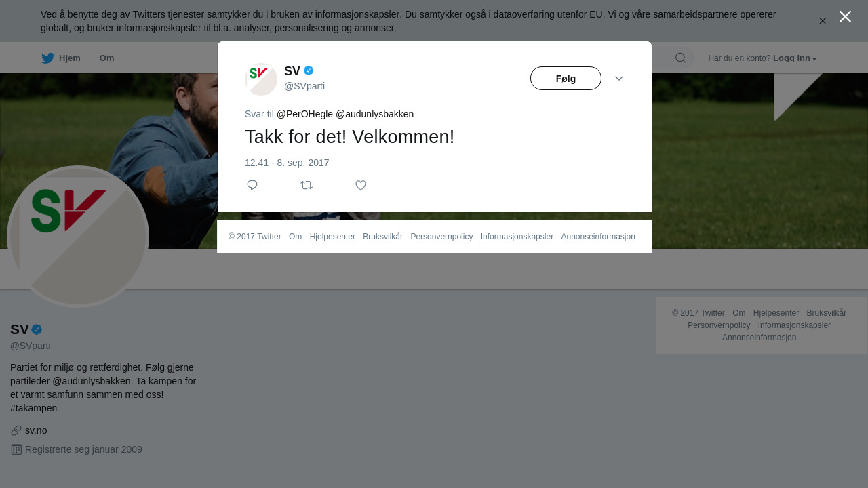868x488 pixels.
Task: Click the large SV profile picture
Action: pyautogui.click(x=78, y=237)
